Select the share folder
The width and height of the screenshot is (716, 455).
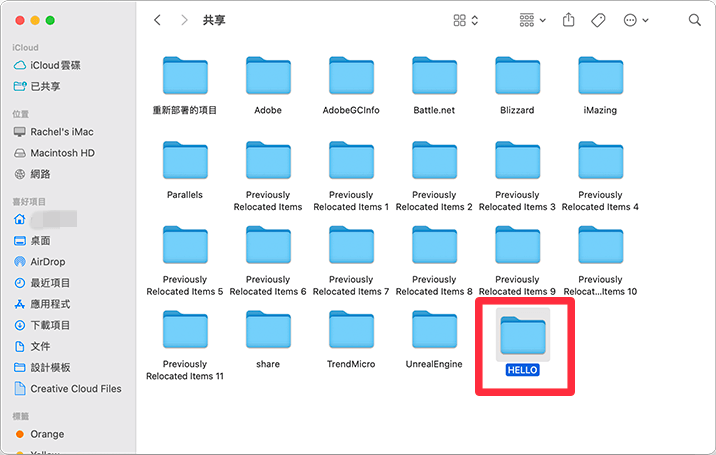[268, 329]
